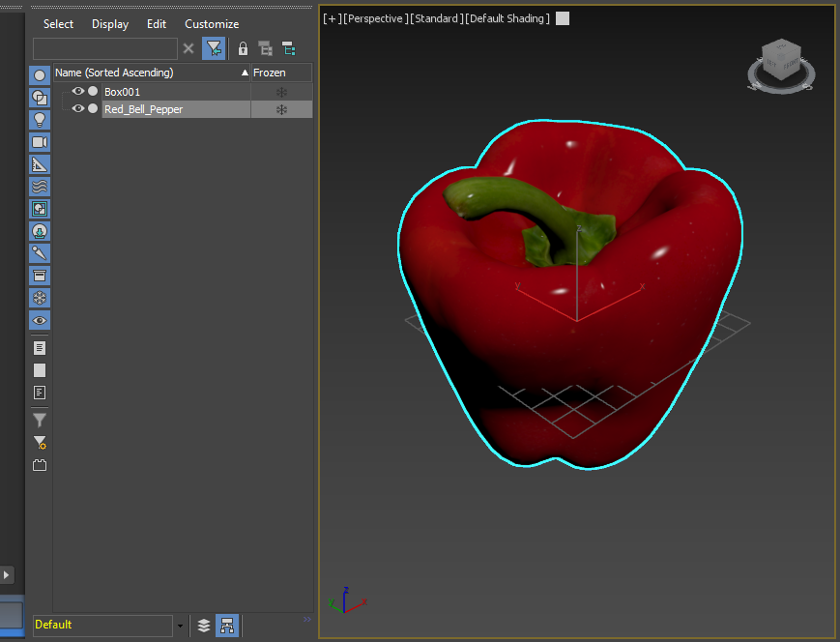
Task: Clear the search filter with X button
Action: [188, 48]
